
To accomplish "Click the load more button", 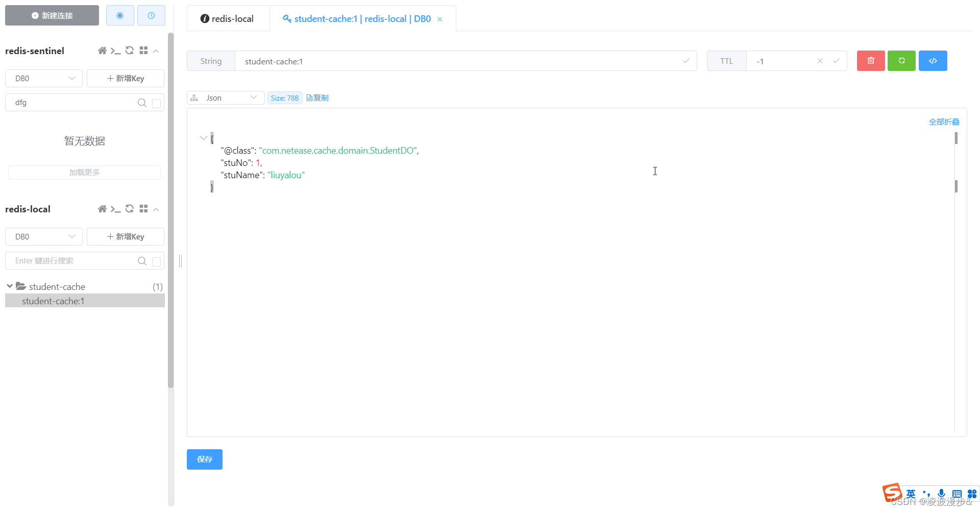I will pos(84,173).
